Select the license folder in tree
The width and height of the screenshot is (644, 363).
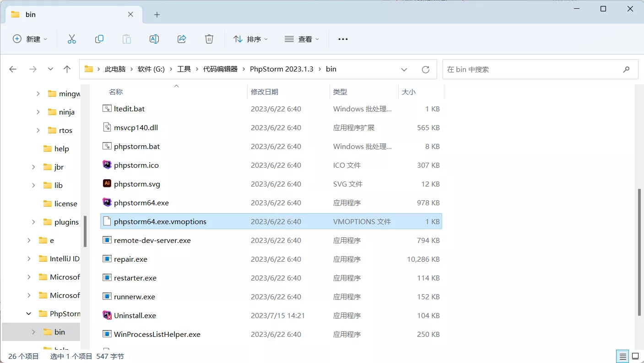point(65,203)
